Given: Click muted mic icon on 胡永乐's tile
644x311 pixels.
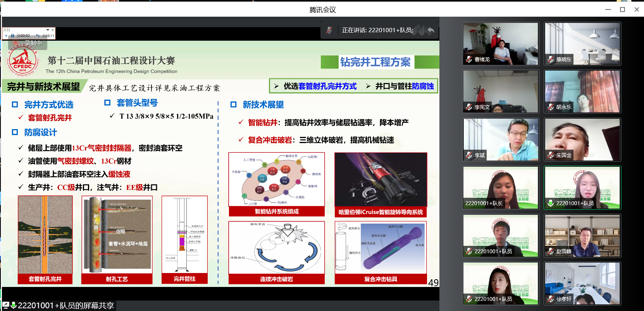Looking at the screenshot, I should pos(551,107).
